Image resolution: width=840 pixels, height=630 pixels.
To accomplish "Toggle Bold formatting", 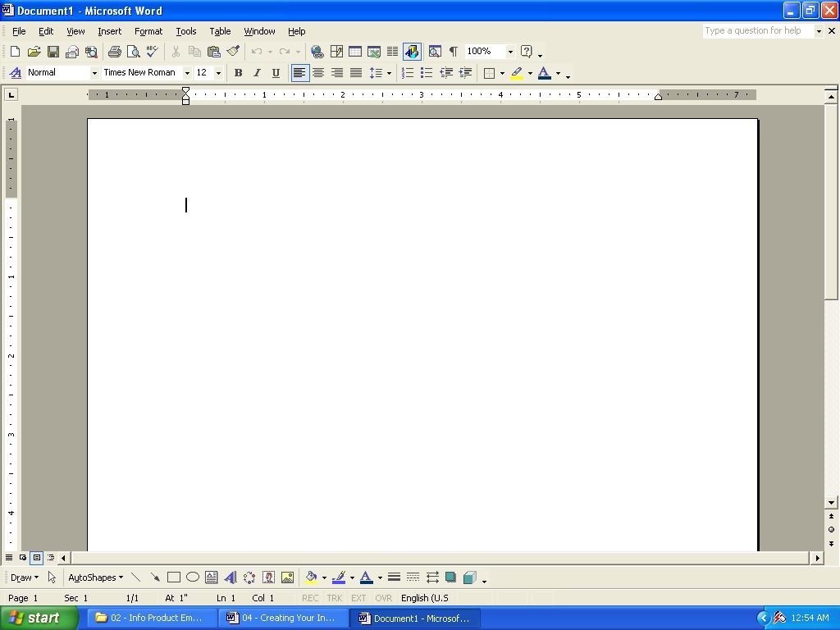I will tap(238, 73).
